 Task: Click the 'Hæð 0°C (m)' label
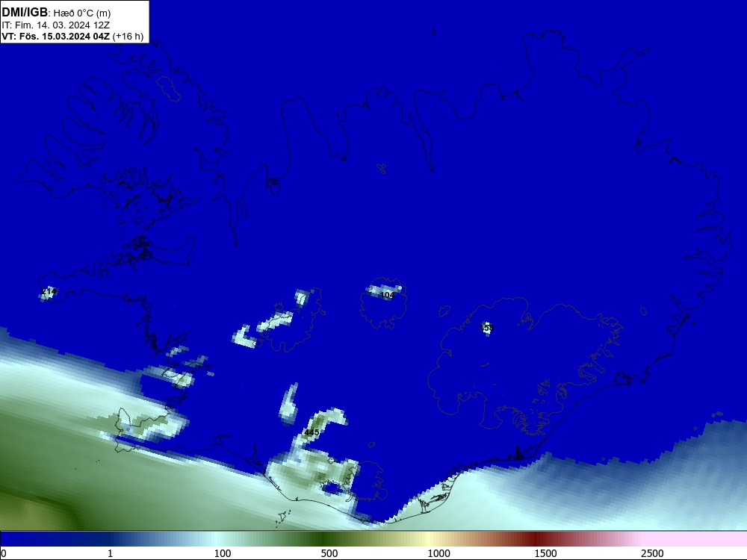[82, 13]
